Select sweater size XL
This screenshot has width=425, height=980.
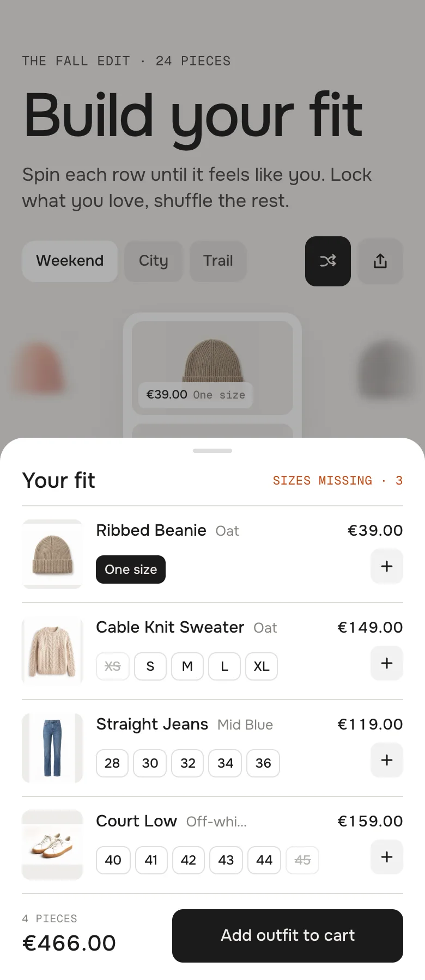[x=262, y=666]
